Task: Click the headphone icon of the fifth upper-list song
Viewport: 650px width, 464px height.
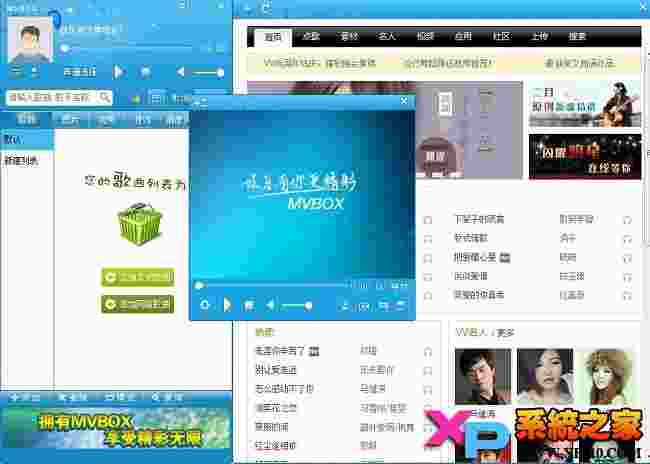Action: 627,296
